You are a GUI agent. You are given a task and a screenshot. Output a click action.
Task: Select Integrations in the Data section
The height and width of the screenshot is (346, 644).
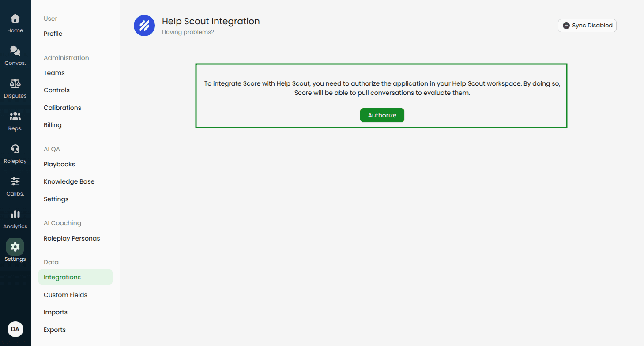click(75, 277)
